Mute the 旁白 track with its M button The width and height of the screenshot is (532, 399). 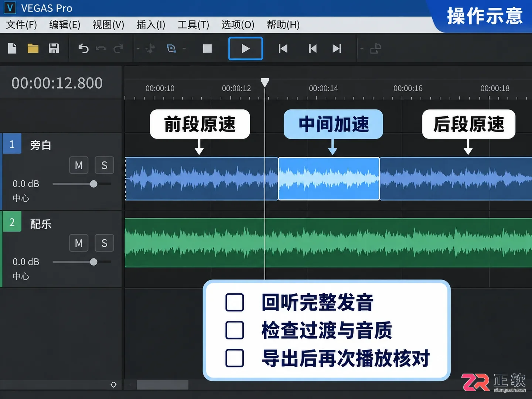(x=79, y=165)
